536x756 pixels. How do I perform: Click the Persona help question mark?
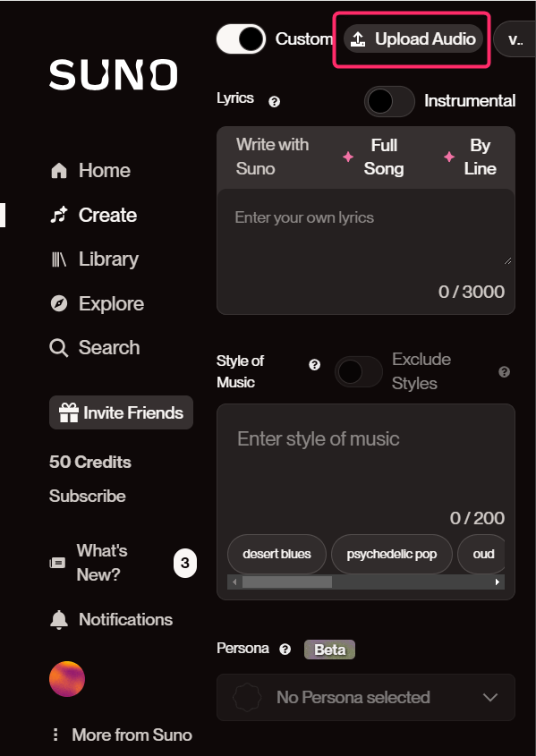pyautogui.click(x=285, y=650)
